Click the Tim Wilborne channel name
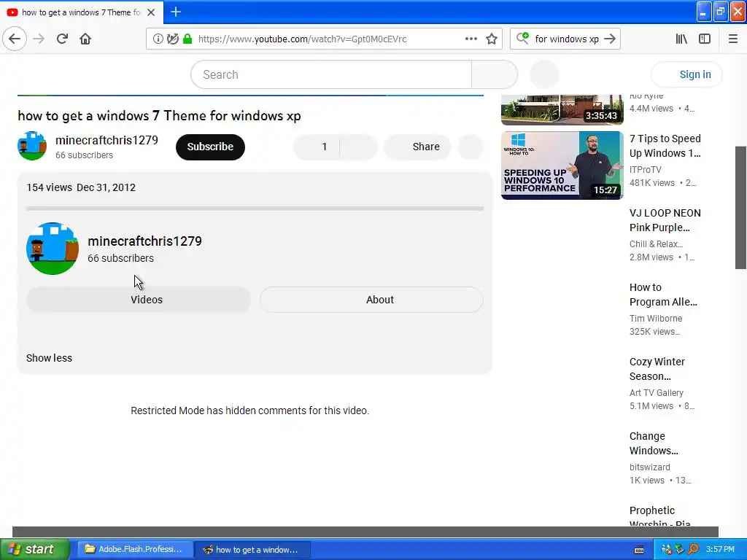The width and height of the screenshot is (747, 560). pos(656,318)
